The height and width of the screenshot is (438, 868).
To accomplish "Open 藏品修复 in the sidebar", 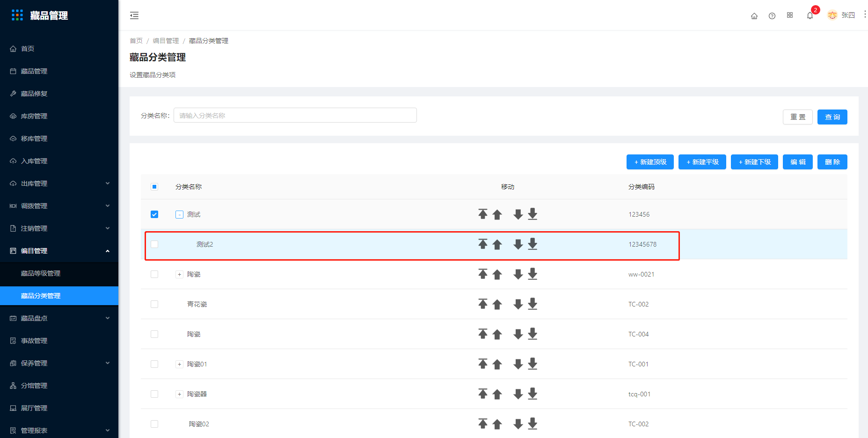I will coord(59,94).
